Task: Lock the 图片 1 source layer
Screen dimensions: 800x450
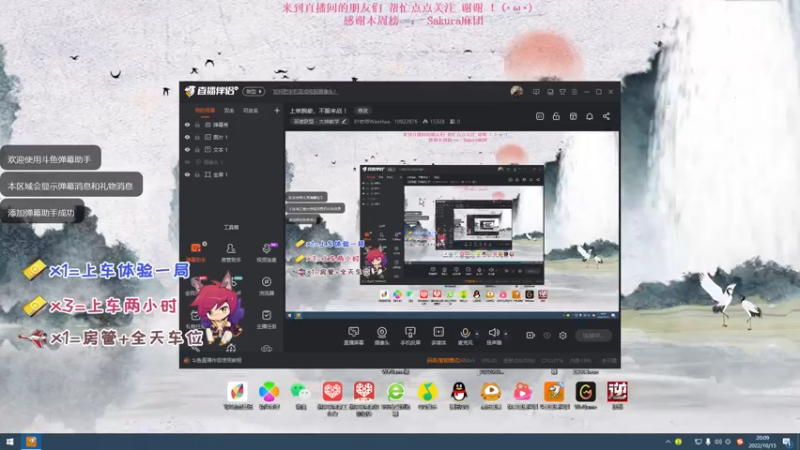Action: 197,137
